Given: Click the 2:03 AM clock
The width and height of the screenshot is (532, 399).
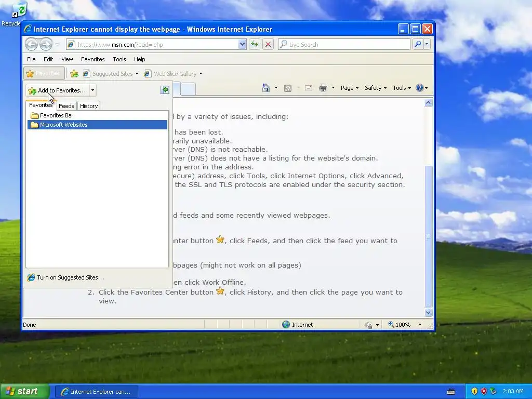Looking at the screenshot, I should click(513, 391).
